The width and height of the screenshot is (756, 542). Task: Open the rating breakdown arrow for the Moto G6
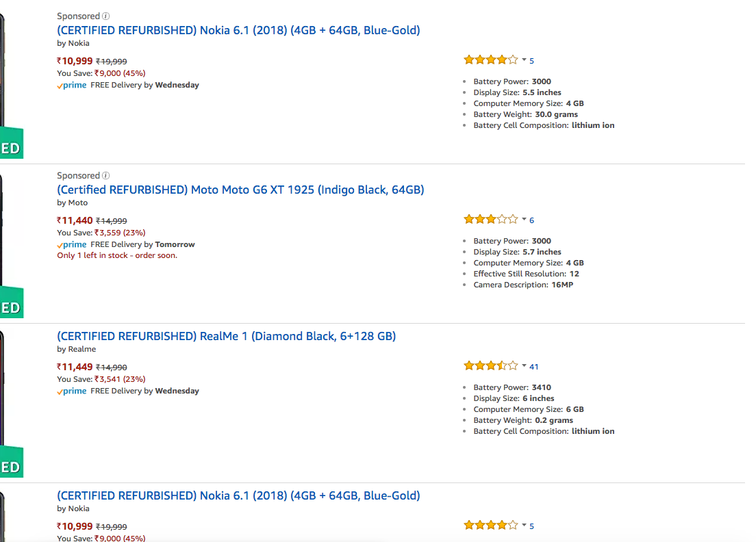pos(524,220)
